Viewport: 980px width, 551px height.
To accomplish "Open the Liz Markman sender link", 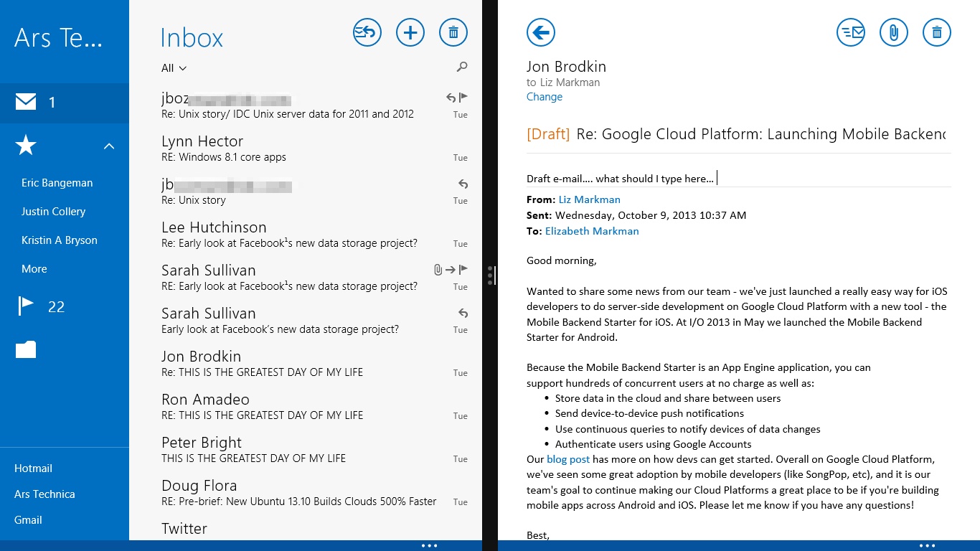I will (x=590, y=199).
